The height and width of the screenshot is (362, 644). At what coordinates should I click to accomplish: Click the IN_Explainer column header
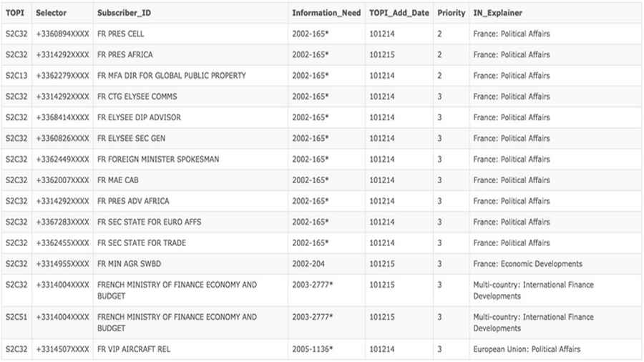click(x=497, y=13)
